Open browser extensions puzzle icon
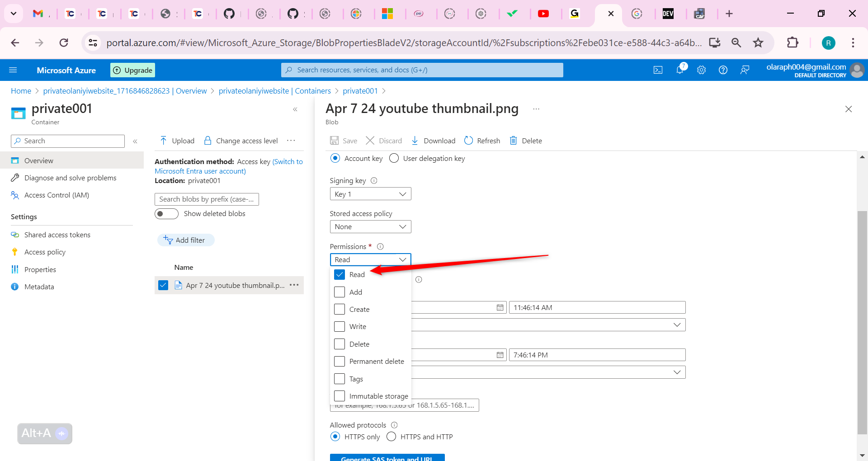 coord(793,42)
